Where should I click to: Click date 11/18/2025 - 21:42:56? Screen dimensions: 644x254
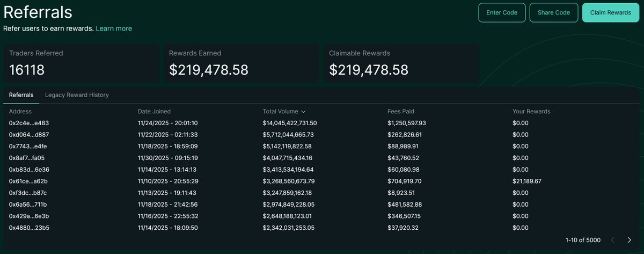pyautogui.click(x=168, y=205)
